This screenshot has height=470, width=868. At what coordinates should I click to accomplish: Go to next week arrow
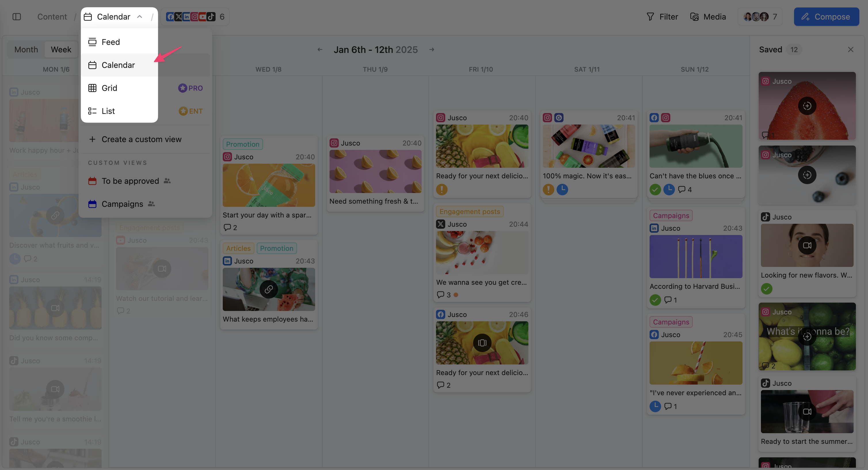(432, 49)
